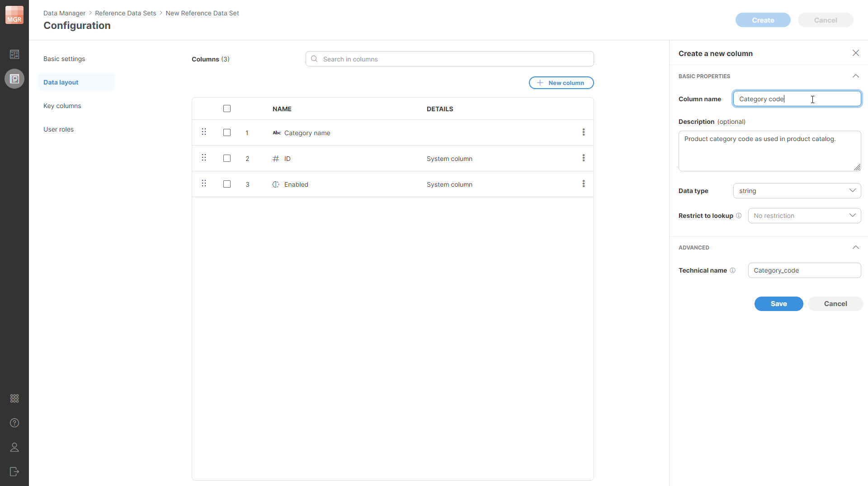Click the user profile icon
This screenshot has height=486, width=868.
click(14, 447)
